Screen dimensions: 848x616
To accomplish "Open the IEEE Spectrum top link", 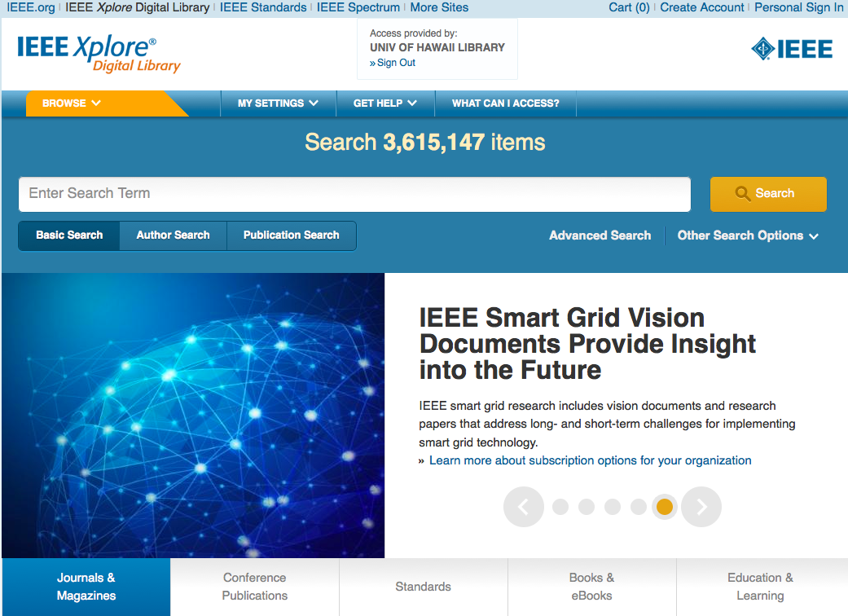I will tap(358, 7).
